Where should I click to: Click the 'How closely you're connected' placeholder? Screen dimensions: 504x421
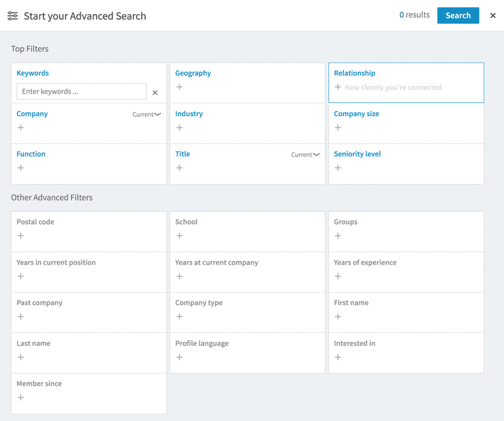[393, 88]
